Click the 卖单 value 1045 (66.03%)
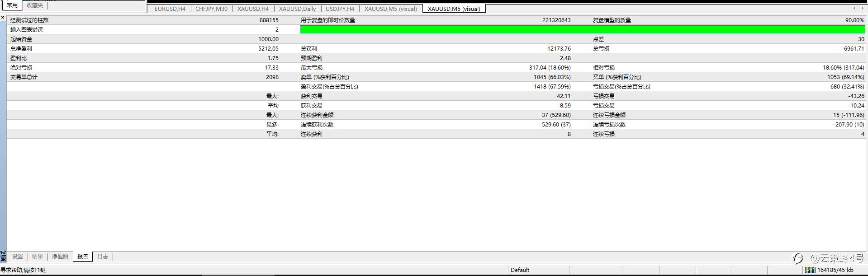Image resolution: width=868 pixels, height=276 pixels. (552, 77)
